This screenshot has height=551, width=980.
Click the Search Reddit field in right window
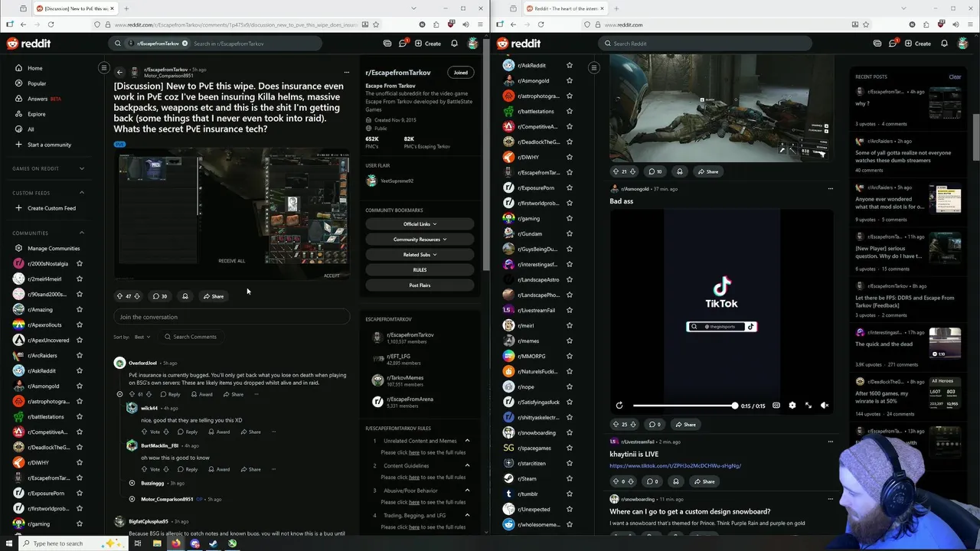coord(704,44)
